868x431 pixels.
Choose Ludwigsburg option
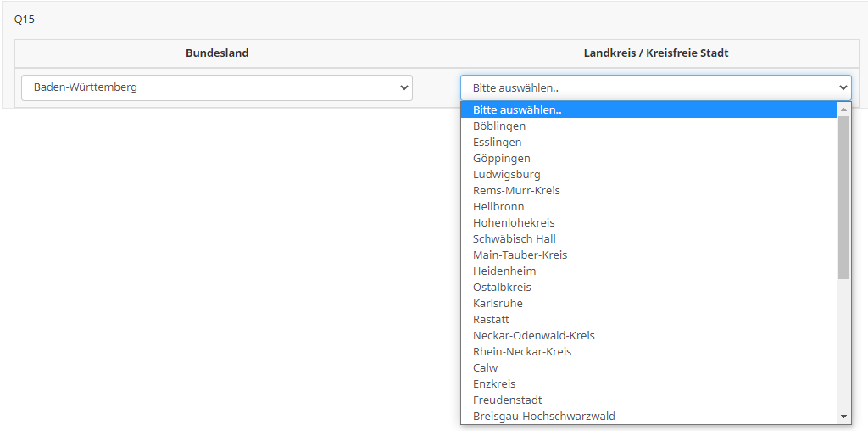507,175
